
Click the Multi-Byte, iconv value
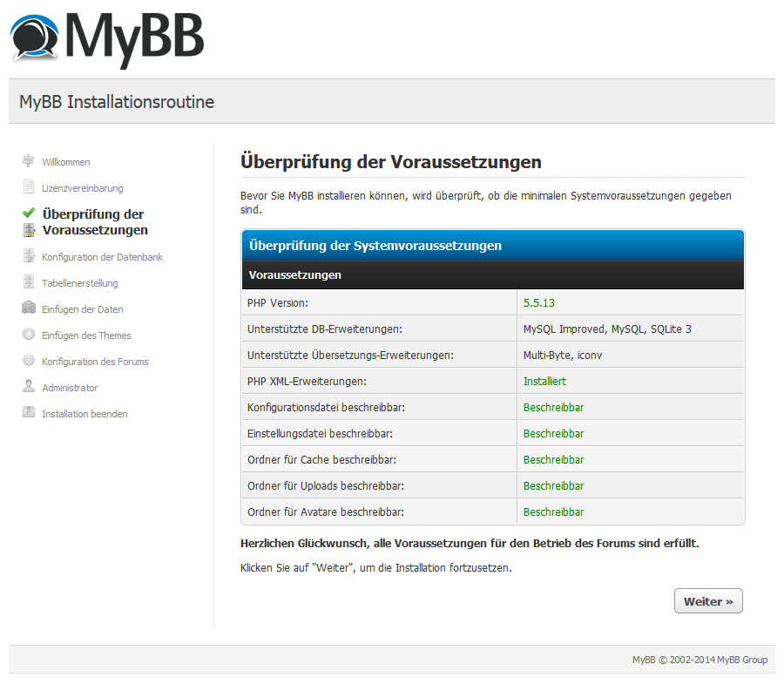pyautogui.click(x=563, y=355)
